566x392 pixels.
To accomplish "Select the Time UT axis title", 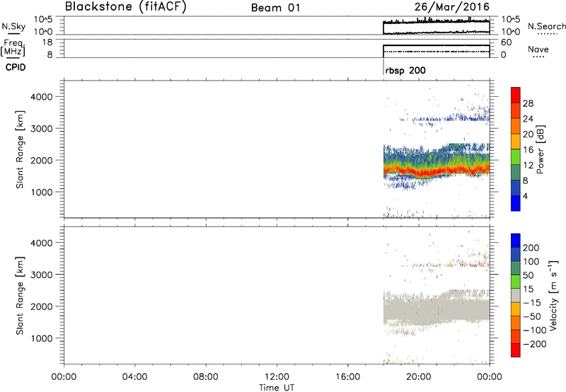I will (277, 388).
